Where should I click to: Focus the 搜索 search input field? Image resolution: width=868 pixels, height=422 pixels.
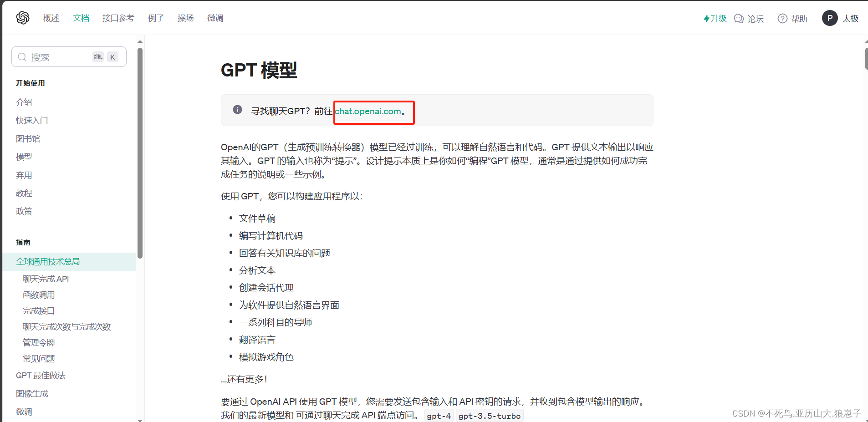click(x=69, y=57)
